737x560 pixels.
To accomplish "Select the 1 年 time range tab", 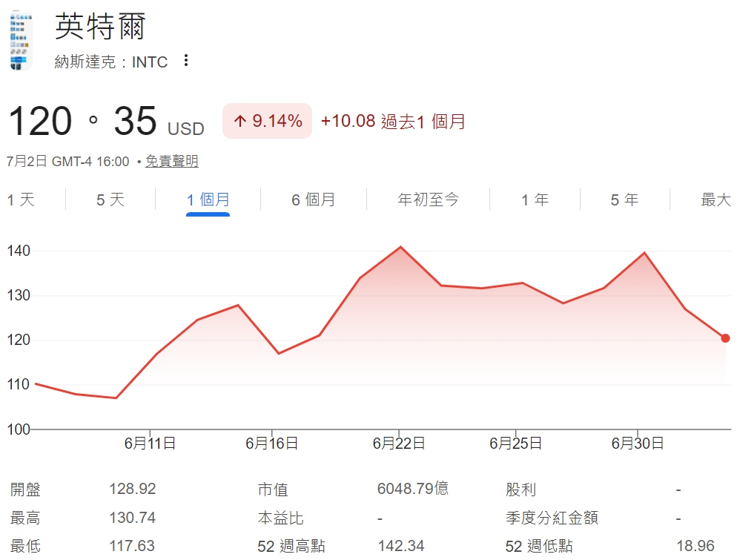I will [535, 200].
